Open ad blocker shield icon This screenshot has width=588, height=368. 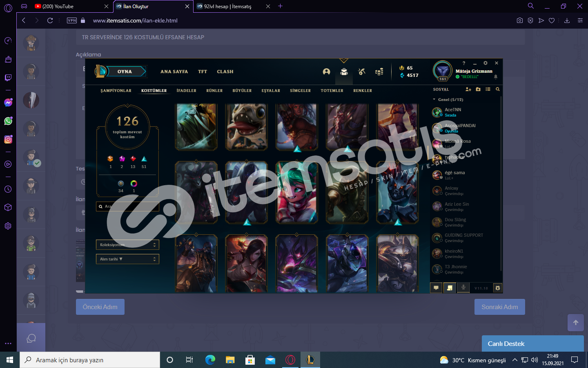tap(530, 20)
